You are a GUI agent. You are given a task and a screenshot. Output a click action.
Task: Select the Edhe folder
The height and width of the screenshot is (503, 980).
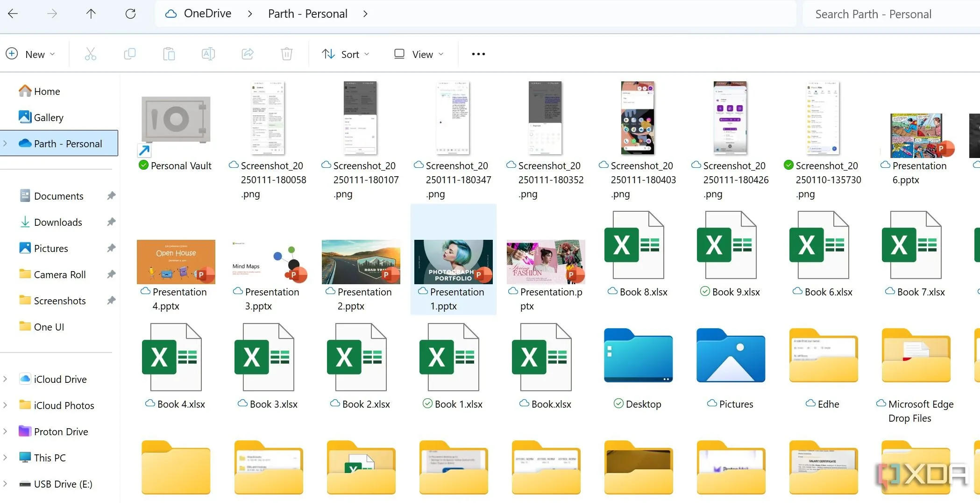pos(823,356)
